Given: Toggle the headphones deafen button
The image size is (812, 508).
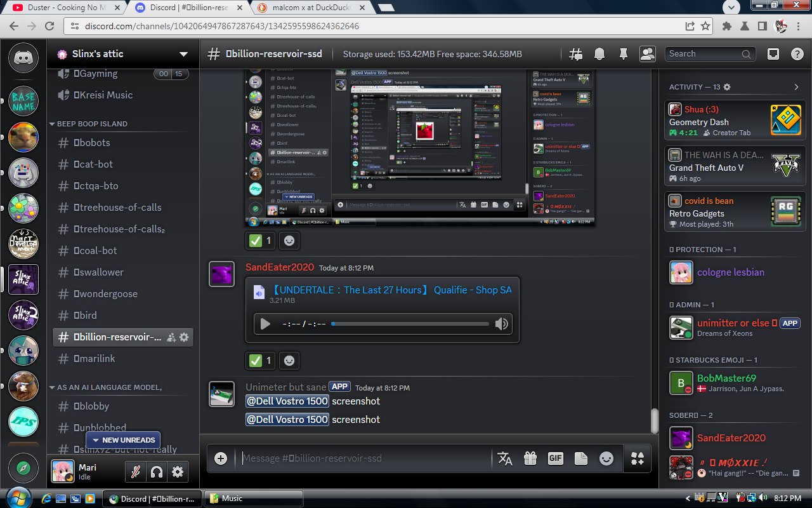Looking at the screenshot, I should point(156,472).
